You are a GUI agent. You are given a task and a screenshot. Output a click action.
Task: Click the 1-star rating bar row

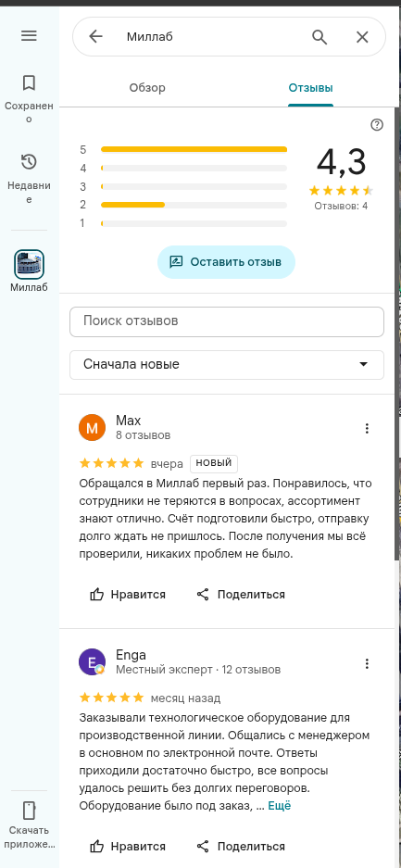point(183,223)
